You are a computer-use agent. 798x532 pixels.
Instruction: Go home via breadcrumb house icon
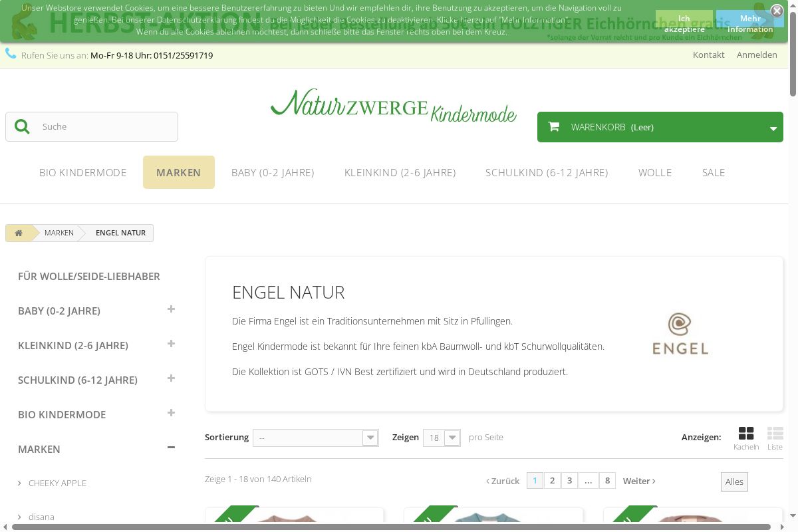click(19, 233)
